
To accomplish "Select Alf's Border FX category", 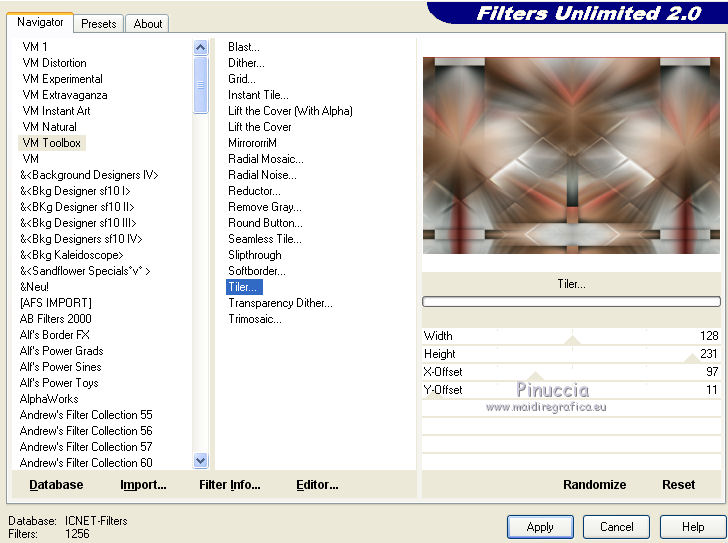I will point(55,335).
